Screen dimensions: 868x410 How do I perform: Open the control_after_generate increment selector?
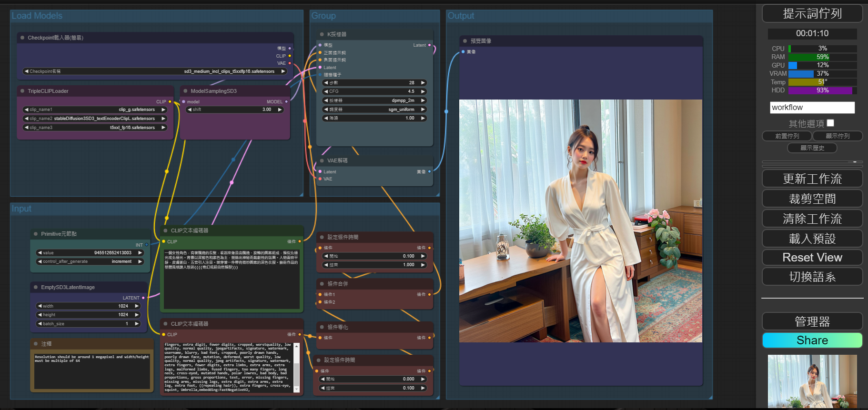point(90,261)
